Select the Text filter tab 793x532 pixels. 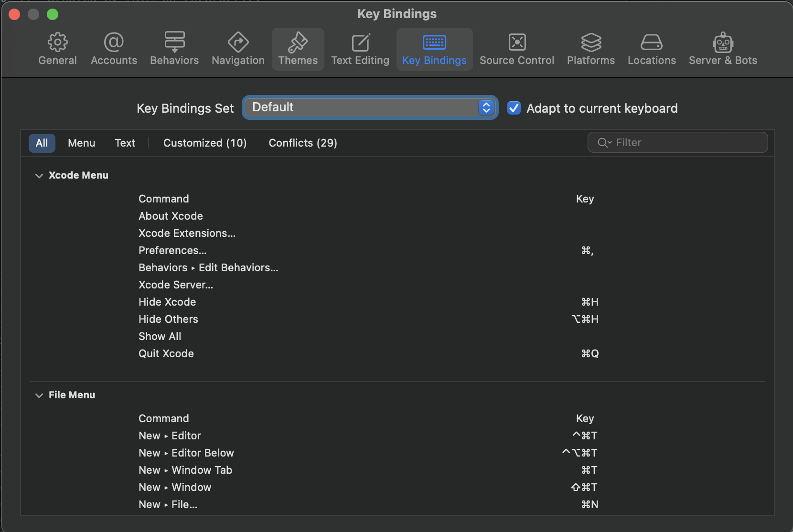(125, 143)
